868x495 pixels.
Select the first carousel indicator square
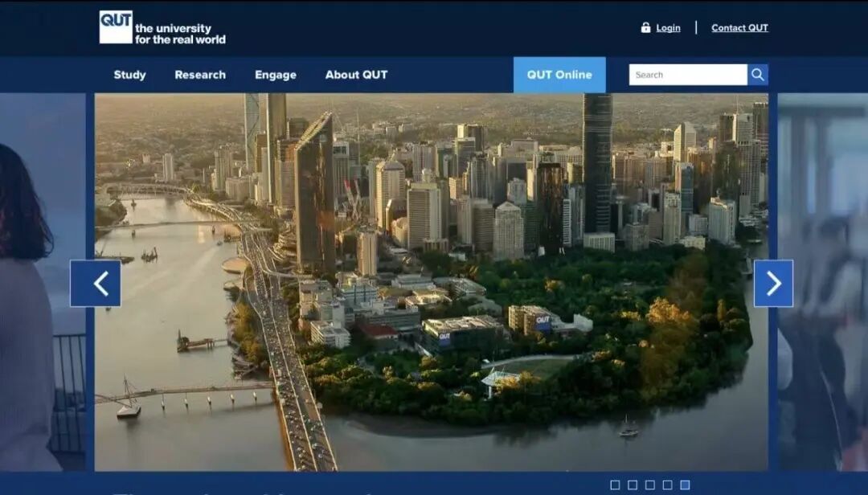(615, 485)
